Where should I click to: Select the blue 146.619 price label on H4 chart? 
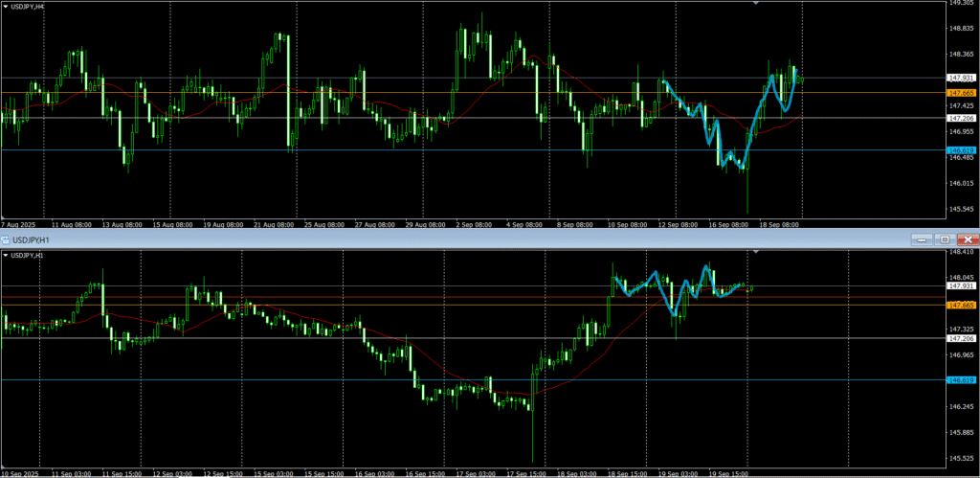pyautogui.click(x=960, y=150)
